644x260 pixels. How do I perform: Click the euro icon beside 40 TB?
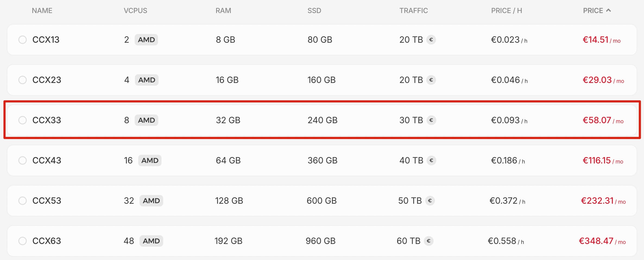coord(431,160)
